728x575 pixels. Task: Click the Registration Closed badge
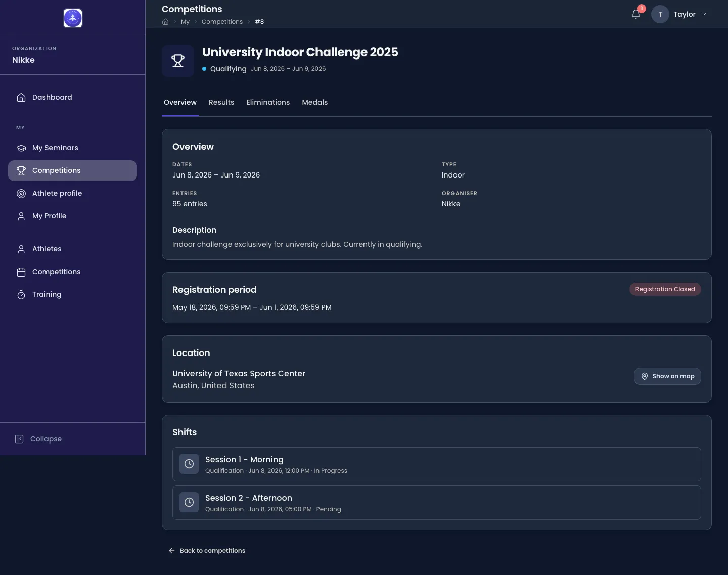tap(665, 289)
